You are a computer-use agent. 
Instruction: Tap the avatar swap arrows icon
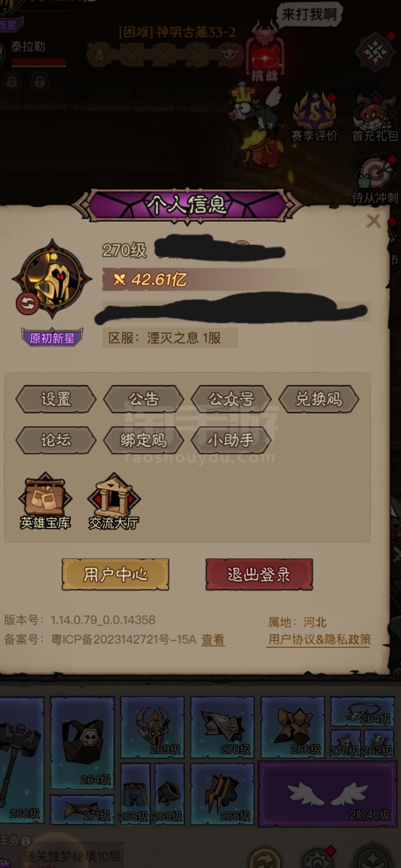coord(28,303)
